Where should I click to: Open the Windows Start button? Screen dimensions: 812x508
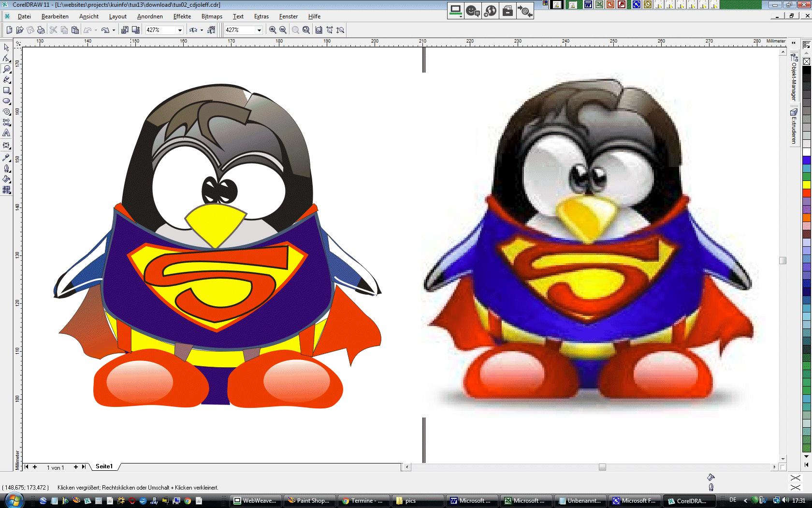[14, 500]
